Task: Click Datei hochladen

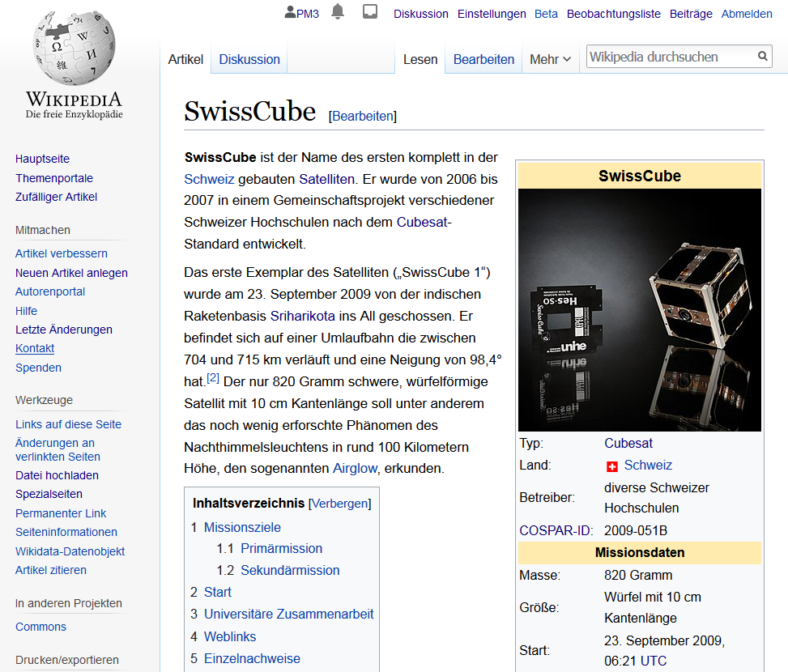Action: click(57, 475)
